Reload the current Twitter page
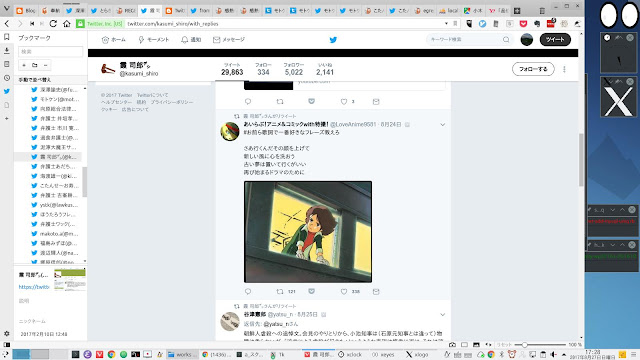This screenshot has width=640, height=360. tap(53, 24)
